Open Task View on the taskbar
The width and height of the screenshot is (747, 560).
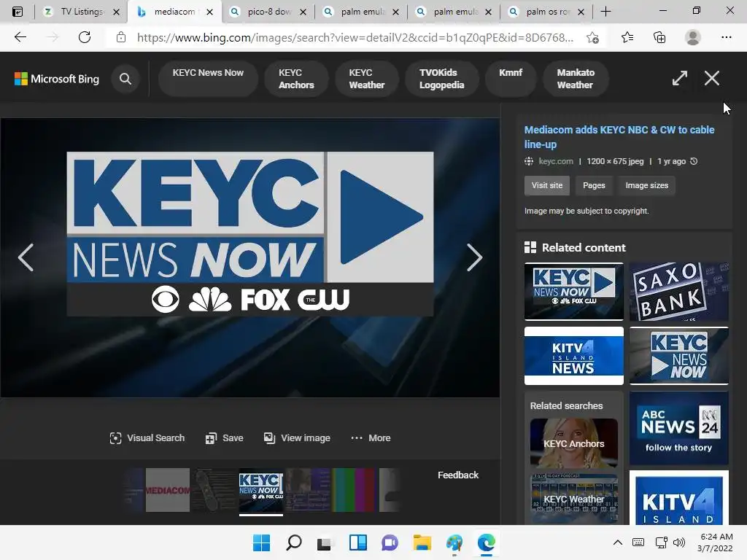[x=325, y=542]
